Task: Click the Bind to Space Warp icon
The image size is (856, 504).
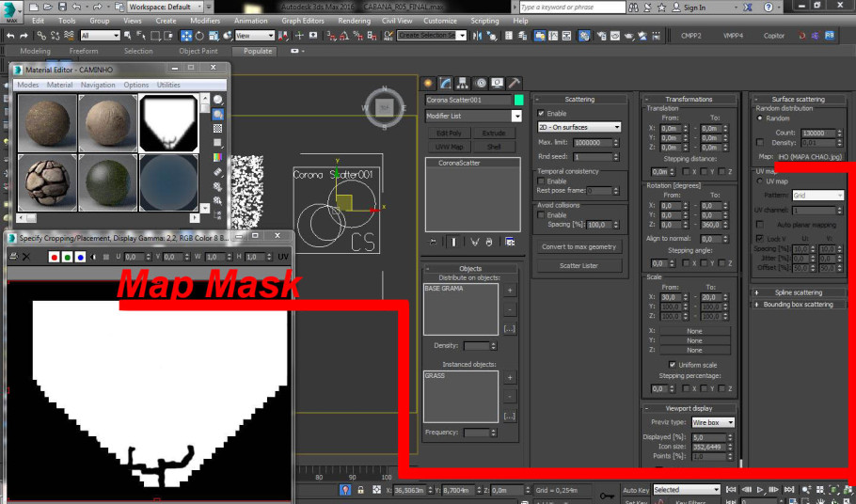Action: [69, 36]
